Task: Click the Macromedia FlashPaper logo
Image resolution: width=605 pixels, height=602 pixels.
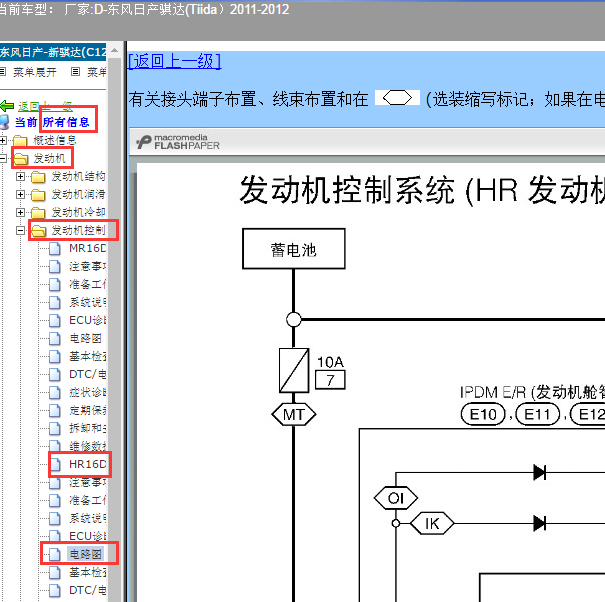Action: tap(178, 142)
